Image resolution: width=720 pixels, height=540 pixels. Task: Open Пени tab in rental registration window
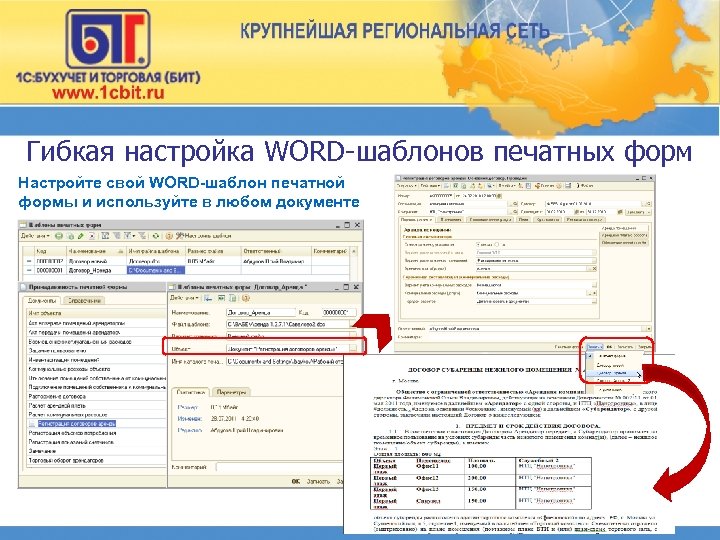[x=523, y=220]
